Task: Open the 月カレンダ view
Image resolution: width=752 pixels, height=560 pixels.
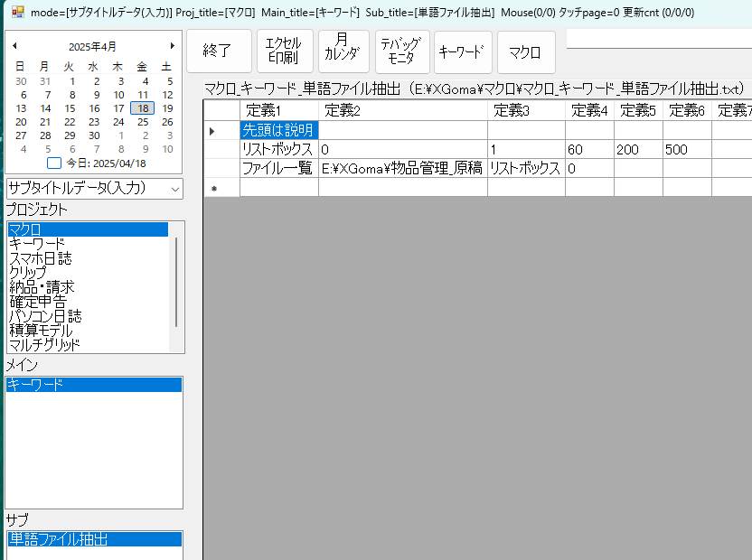Action: (x=342, y=51)
